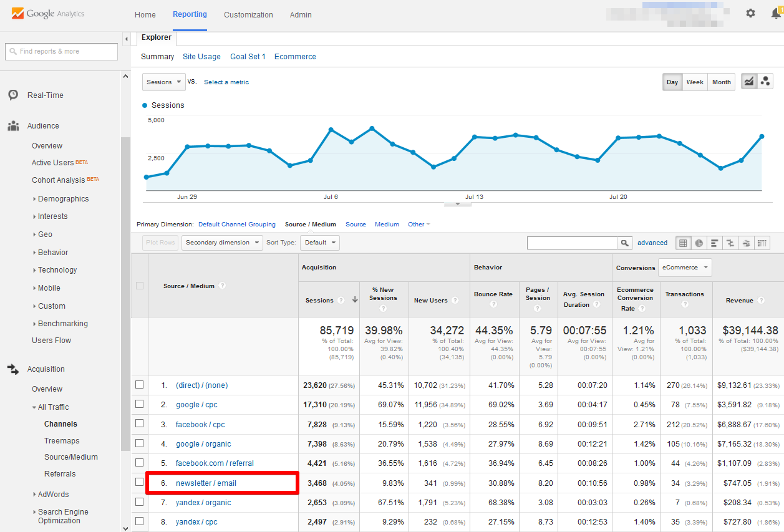Image resolution: width=784 pixels, height=532 pixels.
Task: Switch to the Goal Set 1 tab
Action: tap(248, 57)
